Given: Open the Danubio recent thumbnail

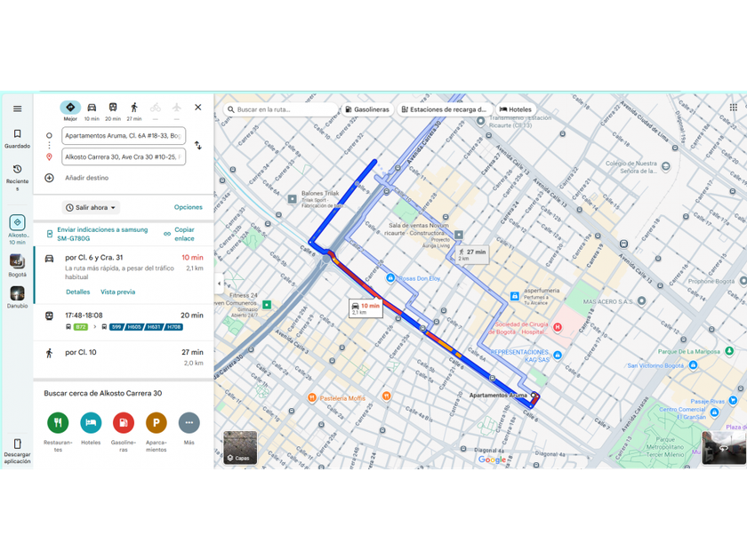Looking at the screenshot, I should pyautogui.click(x=17, y=297).
